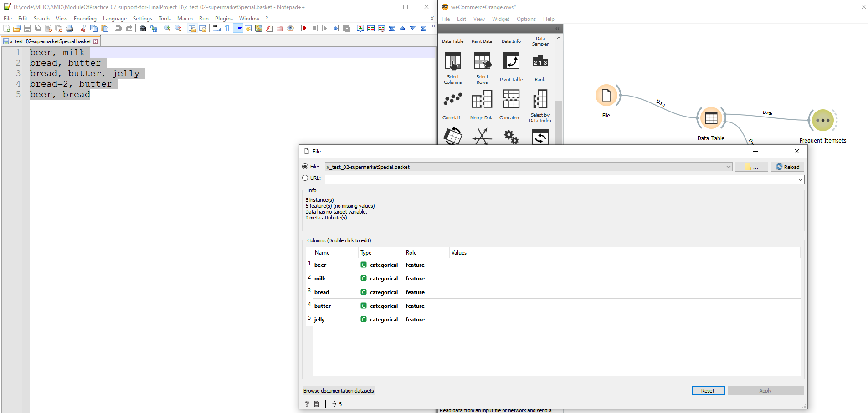
Task: Open Find with the binoculars icon
Action: tap(143, 28)
